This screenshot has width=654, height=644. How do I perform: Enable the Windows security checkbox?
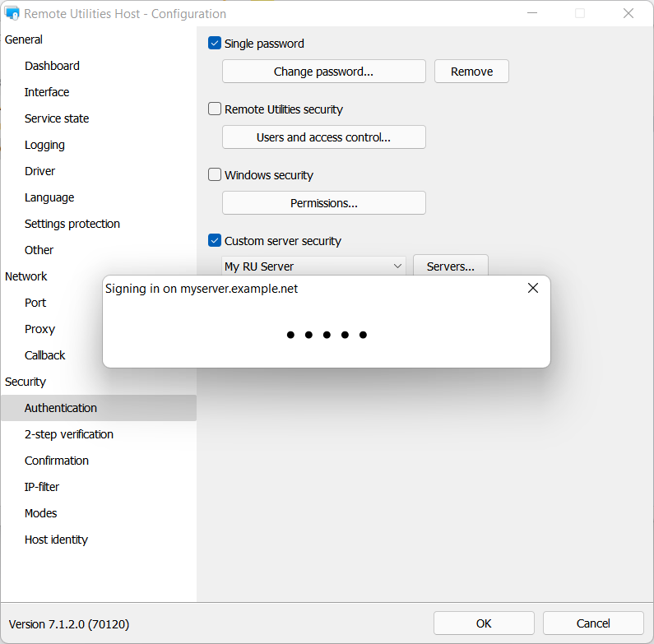click(x=216, y=175)
